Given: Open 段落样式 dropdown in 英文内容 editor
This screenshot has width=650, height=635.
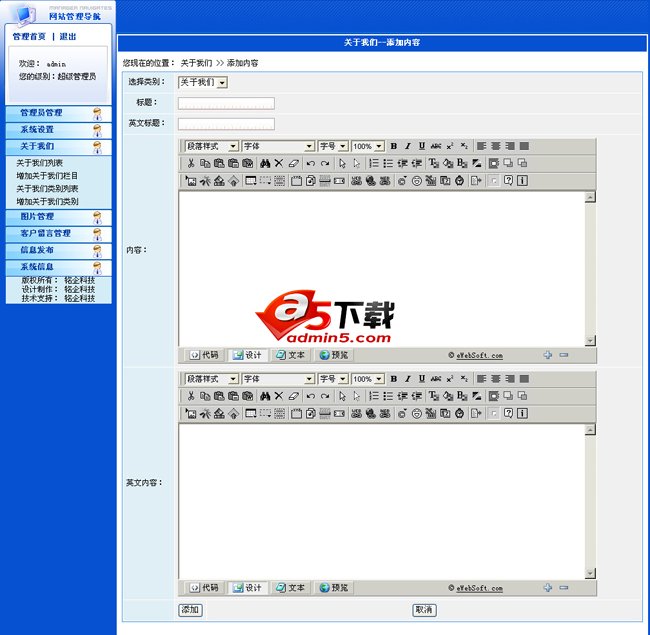Looking at the screenshot, I should [x=211, y=378].
